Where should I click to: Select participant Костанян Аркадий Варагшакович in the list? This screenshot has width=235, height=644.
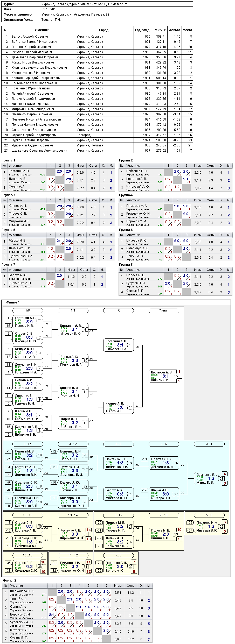click(x=97, y=78)
